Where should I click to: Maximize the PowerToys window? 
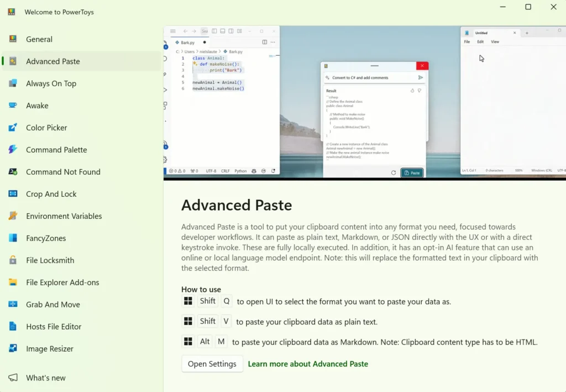tap(528, 7)
